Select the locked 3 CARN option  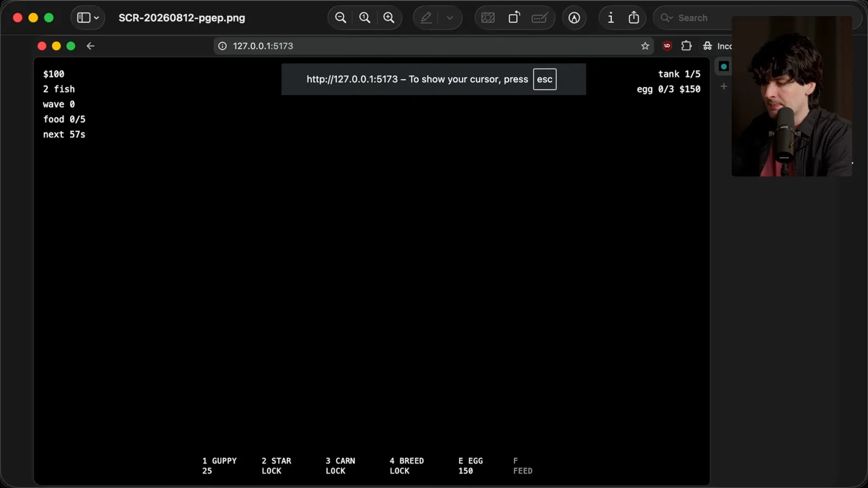(340, 466)
